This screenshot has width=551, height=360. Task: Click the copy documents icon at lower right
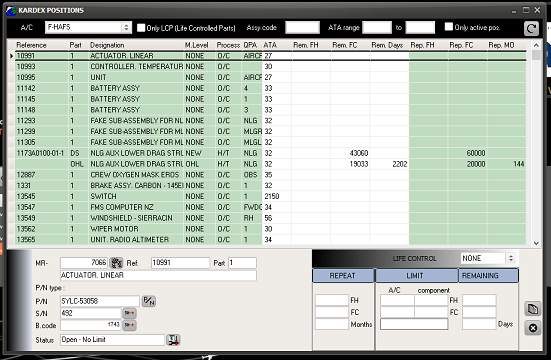533,309
